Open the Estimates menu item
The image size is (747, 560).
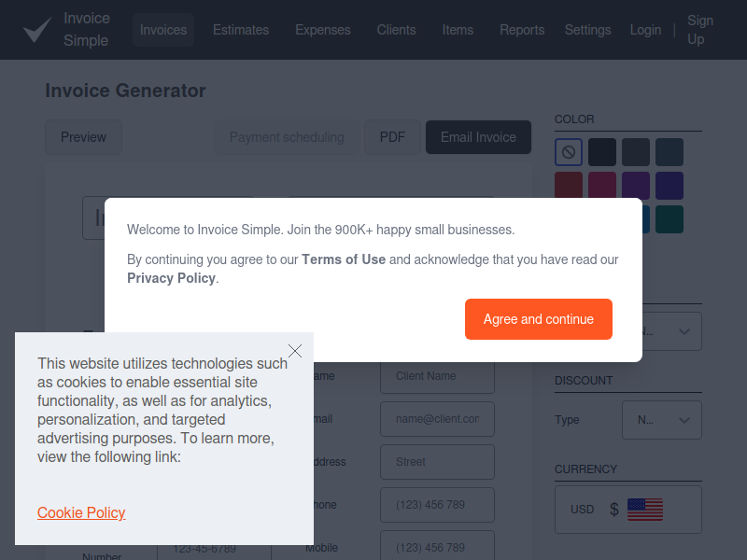[241, 30]
